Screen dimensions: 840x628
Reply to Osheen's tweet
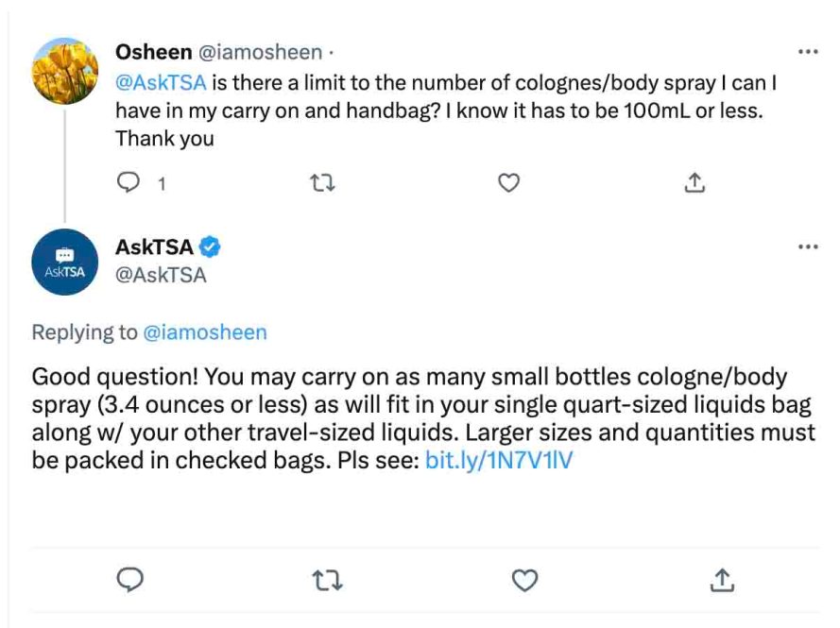(x=129, y=182)
